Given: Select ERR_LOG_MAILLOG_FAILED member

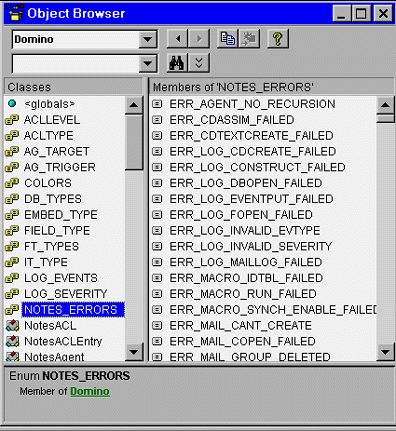Looking at the screenshot, I should (x=246, y=262).
